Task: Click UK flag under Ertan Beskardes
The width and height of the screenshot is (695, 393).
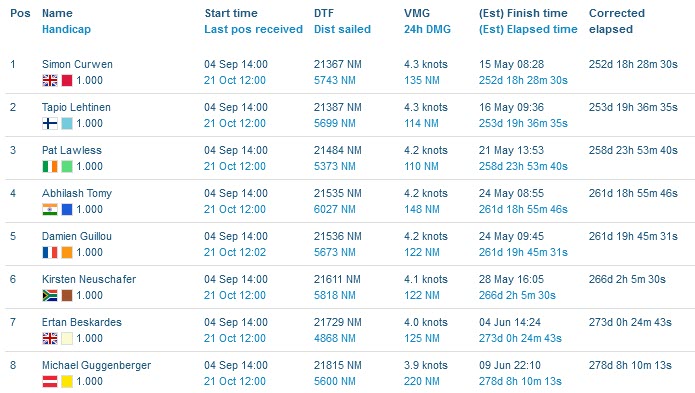Action: click(50, 339)
